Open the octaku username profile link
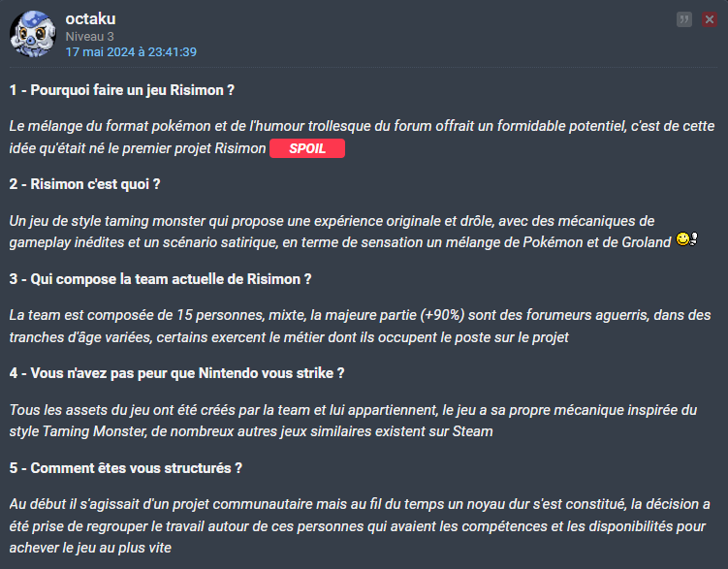728x569 pixels. (x=90, y=18)
